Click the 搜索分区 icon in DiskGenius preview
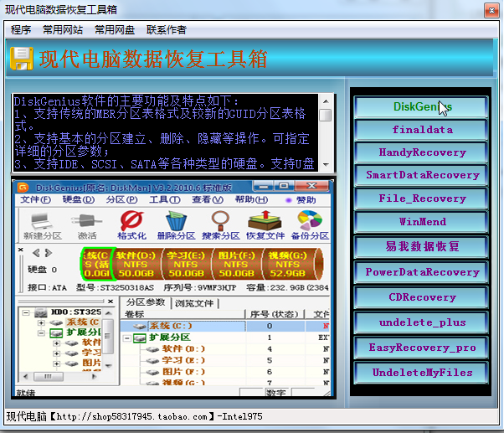This screenshot has height=433, width=504. (x=220, y=225)
